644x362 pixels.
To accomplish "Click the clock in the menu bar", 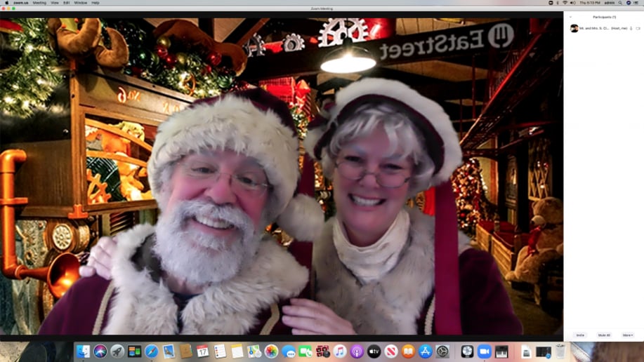I will pyautogui.click(x=590, y=3).
